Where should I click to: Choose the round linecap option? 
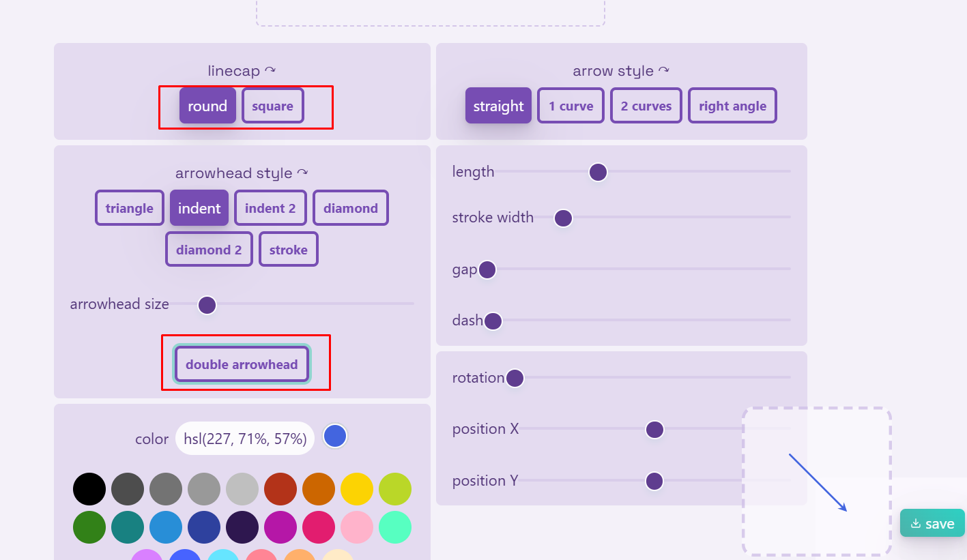point(207,106)
